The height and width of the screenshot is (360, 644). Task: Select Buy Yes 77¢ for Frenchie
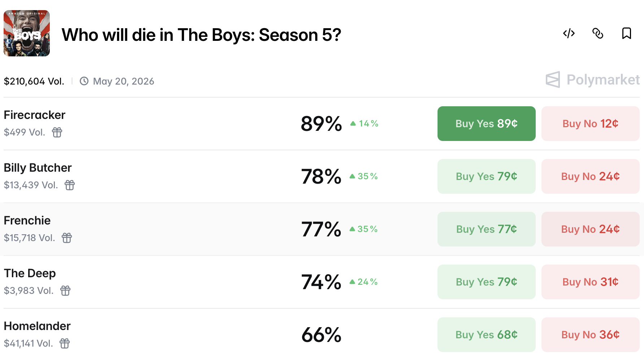[x=486, y=229]
